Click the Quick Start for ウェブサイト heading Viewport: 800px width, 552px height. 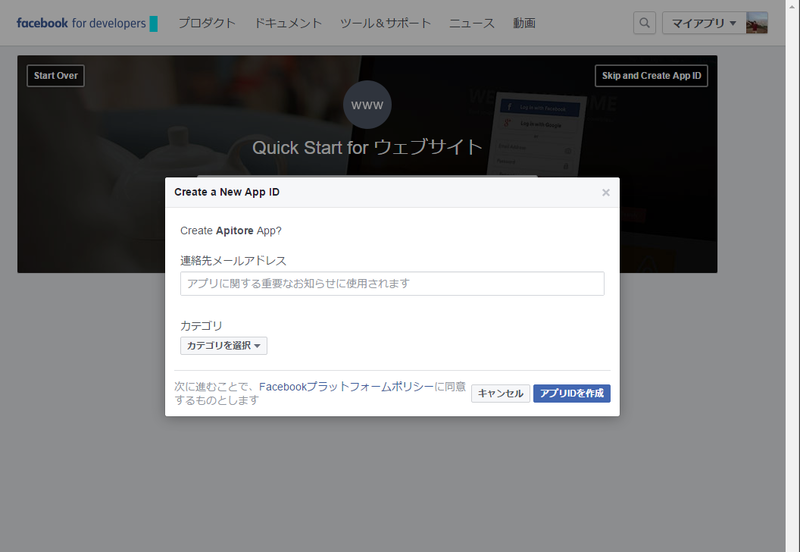(367, 147)
